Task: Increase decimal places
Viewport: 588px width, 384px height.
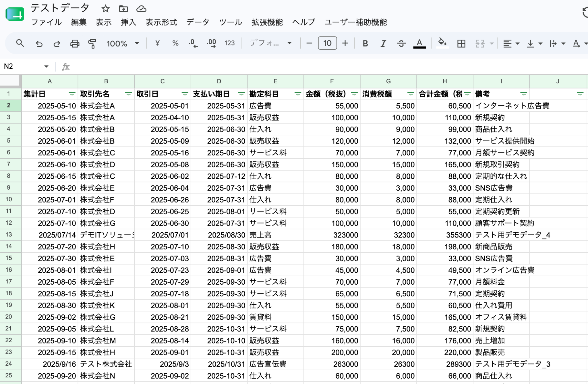Action: click(211, 43)
